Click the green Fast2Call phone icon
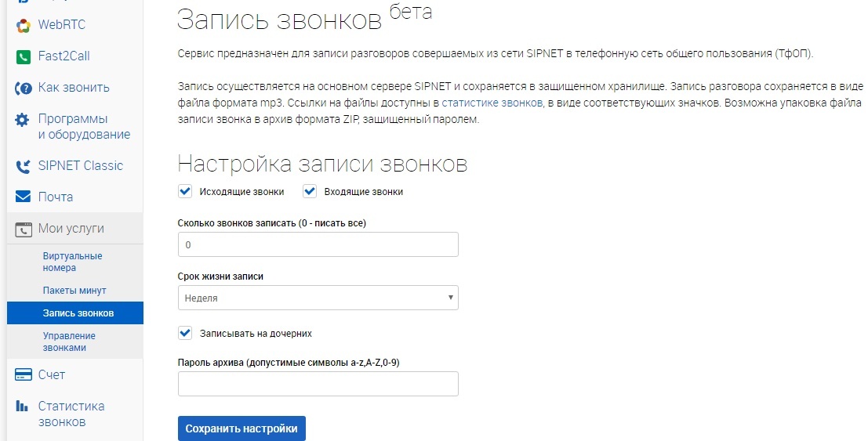868x441 pixels. (x=24, y=56)
